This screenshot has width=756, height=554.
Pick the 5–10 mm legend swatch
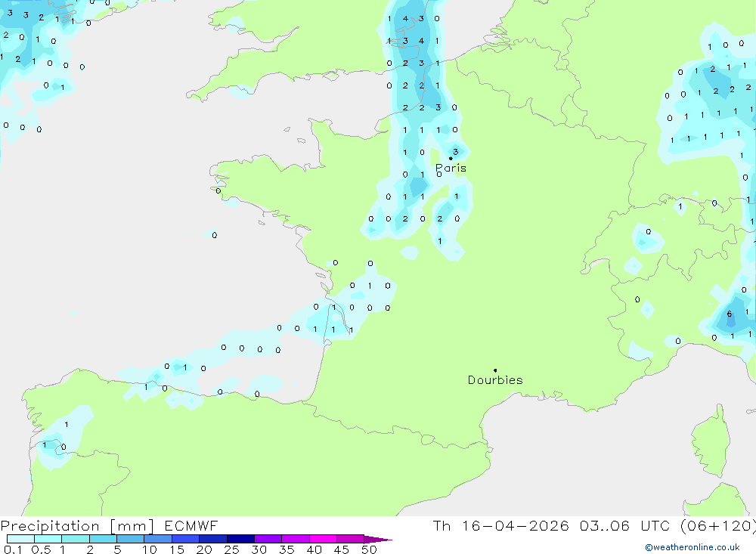point(131,539)
